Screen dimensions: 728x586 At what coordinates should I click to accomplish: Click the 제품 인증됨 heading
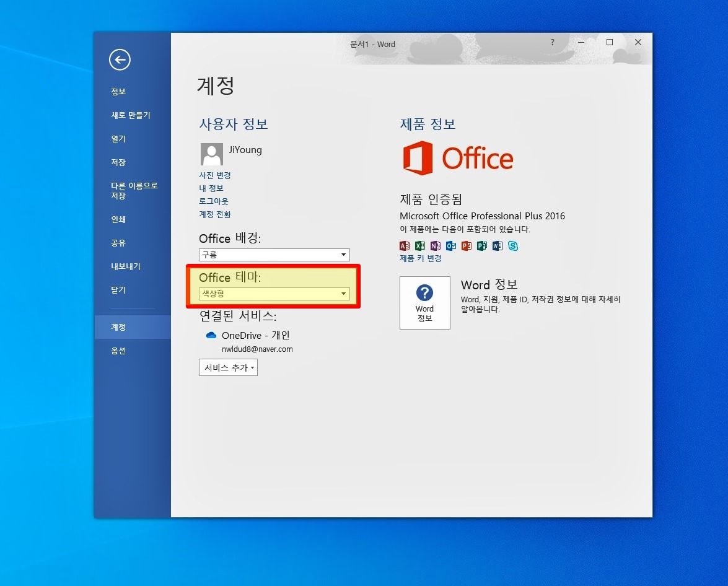coord(431,199)
